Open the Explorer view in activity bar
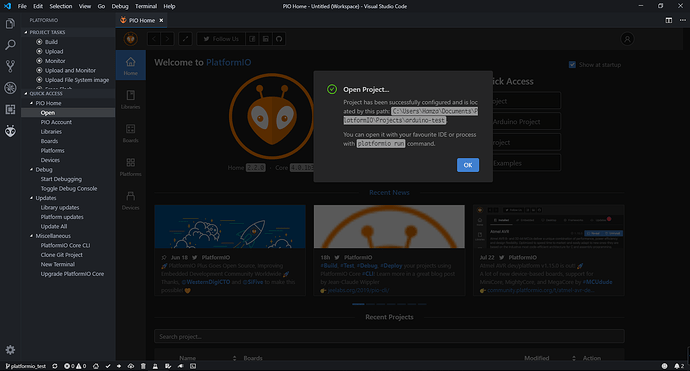 pyautogui.click(x=10, y=23)
